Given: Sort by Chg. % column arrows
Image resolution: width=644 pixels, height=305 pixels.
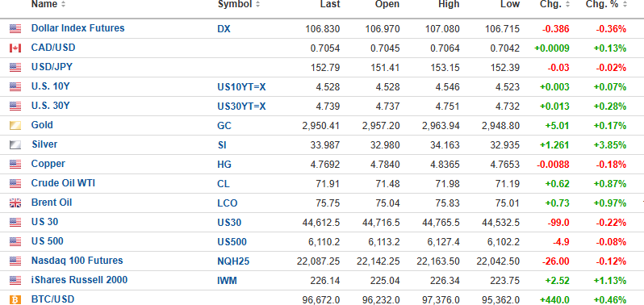Looking at the screenshot, I should pyautogui.click(x=625, y=5).
